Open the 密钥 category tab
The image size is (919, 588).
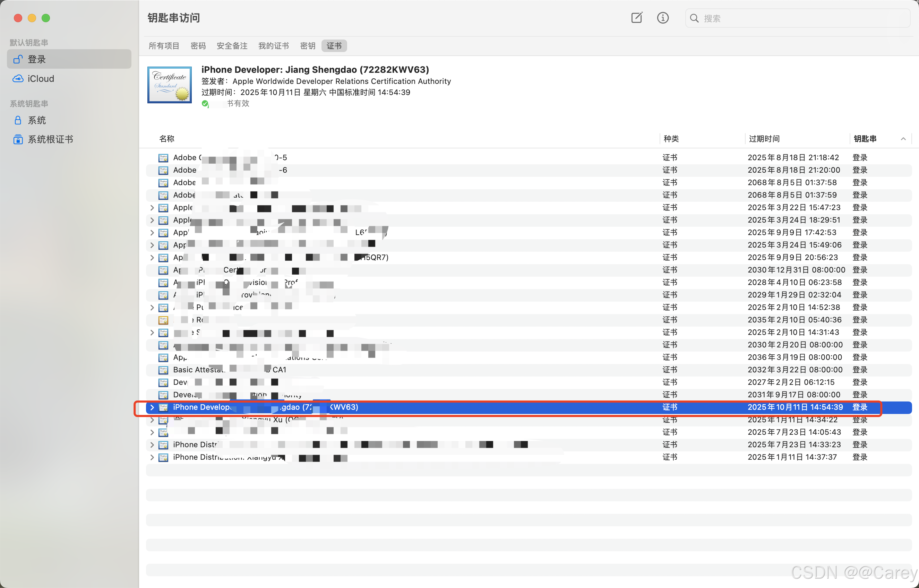pos(308,46)
